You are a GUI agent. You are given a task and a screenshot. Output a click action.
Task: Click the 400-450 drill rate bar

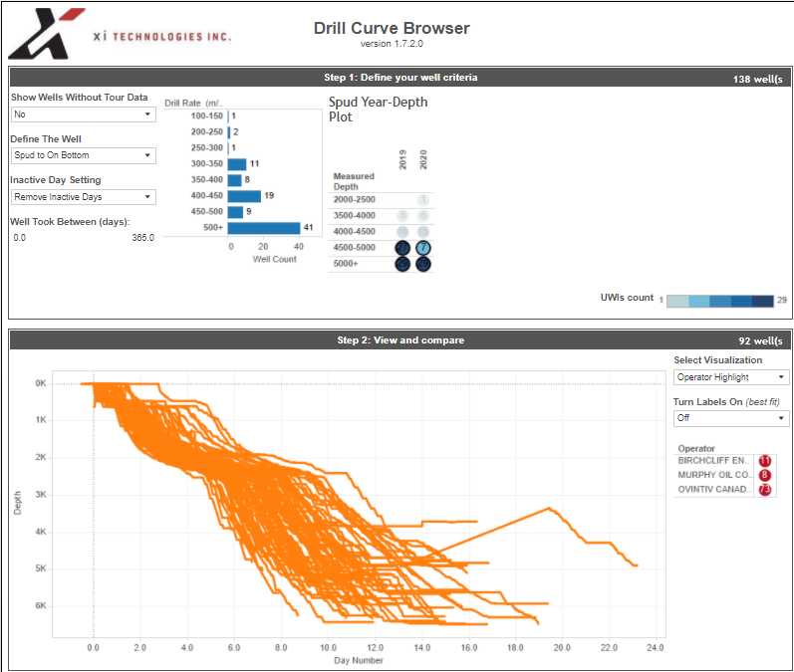point(244,196)
